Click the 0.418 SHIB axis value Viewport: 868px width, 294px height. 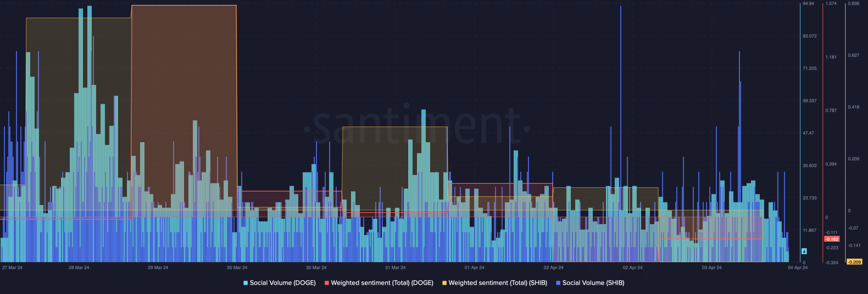[x=854, y=107]
